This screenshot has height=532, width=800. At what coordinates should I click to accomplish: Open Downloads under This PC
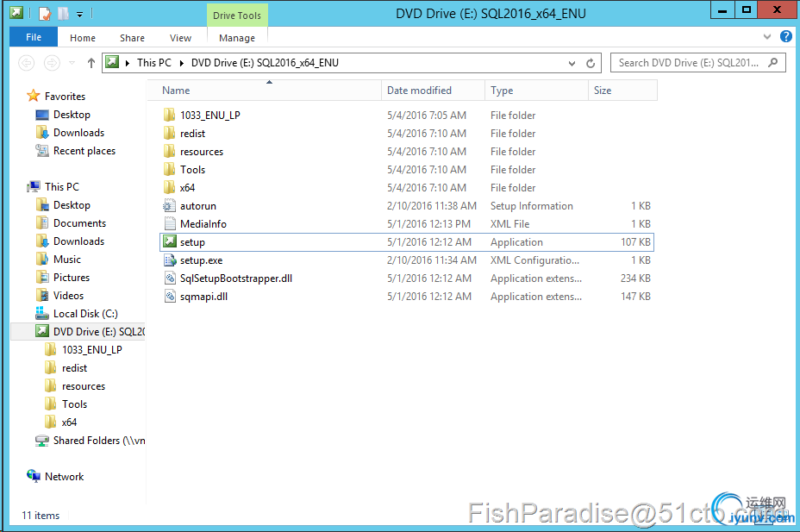[78, 241]
